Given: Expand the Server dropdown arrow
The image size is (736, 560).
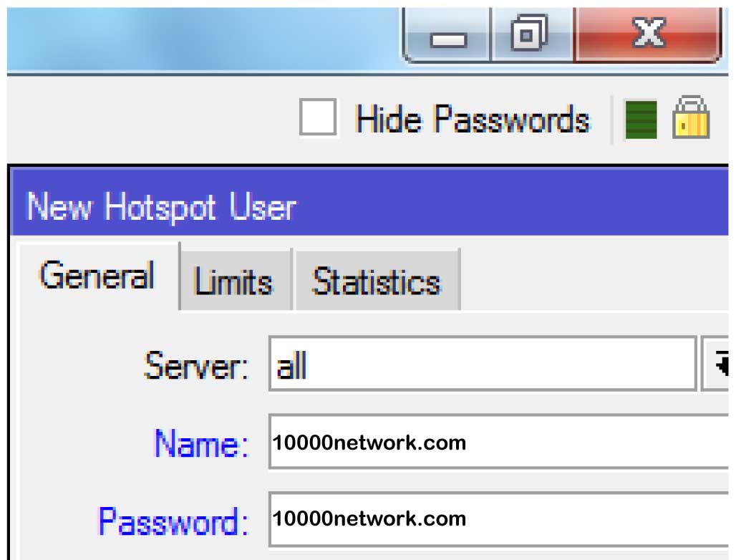Looking at the screenshot, I should click(x=716, y=363).
